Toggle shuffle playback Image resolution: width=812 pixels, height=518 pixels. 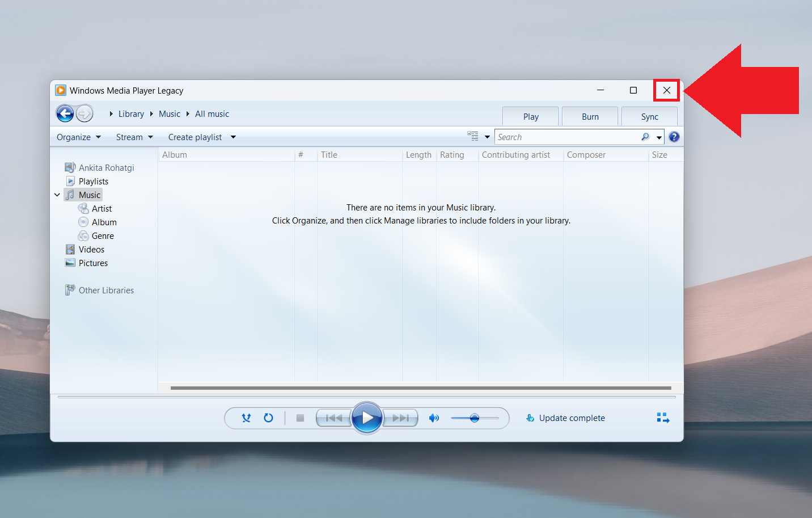[246, 418]
